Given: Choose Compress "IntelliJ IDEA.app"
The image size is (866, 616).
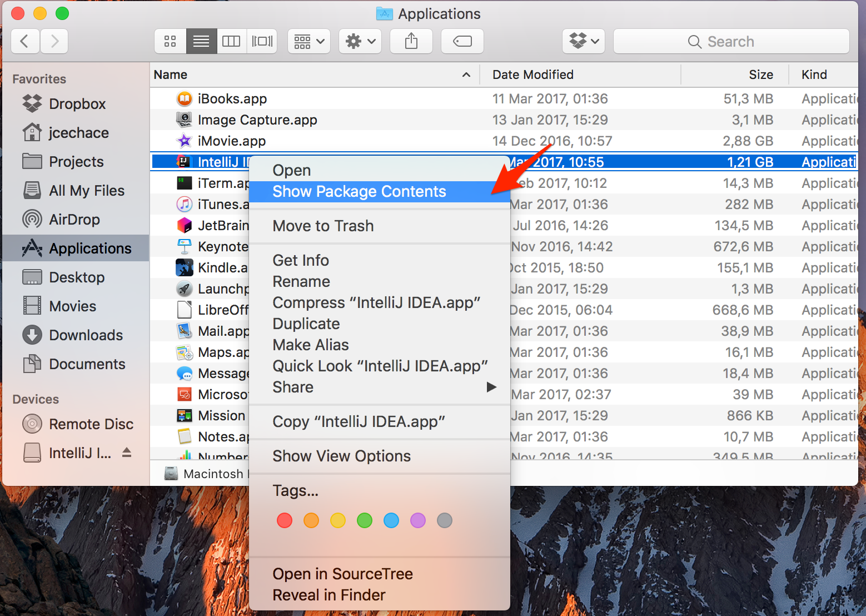Looking at the screenshot, I should click(x=380, y=303).
